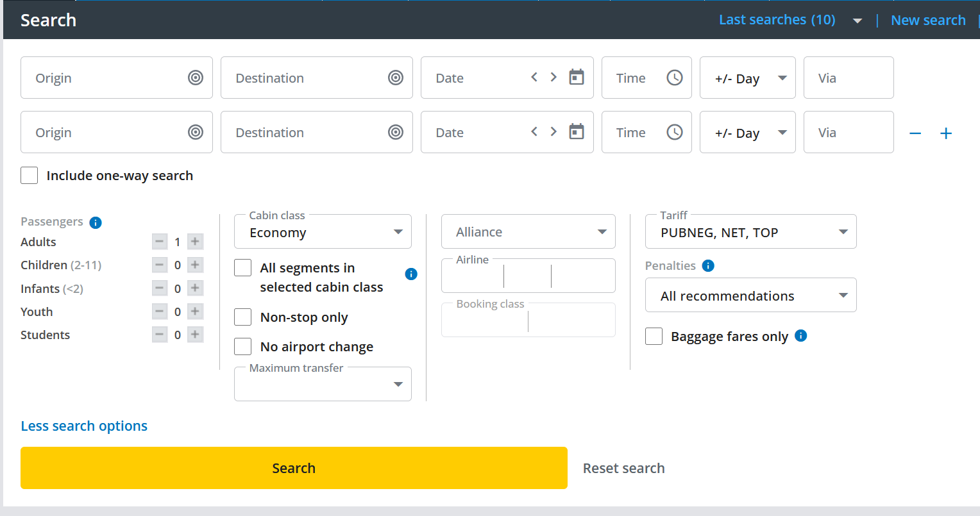Click the first row Destination location target icon
Image resolution: width=980 pixels, height=516 pixels.
396,78
